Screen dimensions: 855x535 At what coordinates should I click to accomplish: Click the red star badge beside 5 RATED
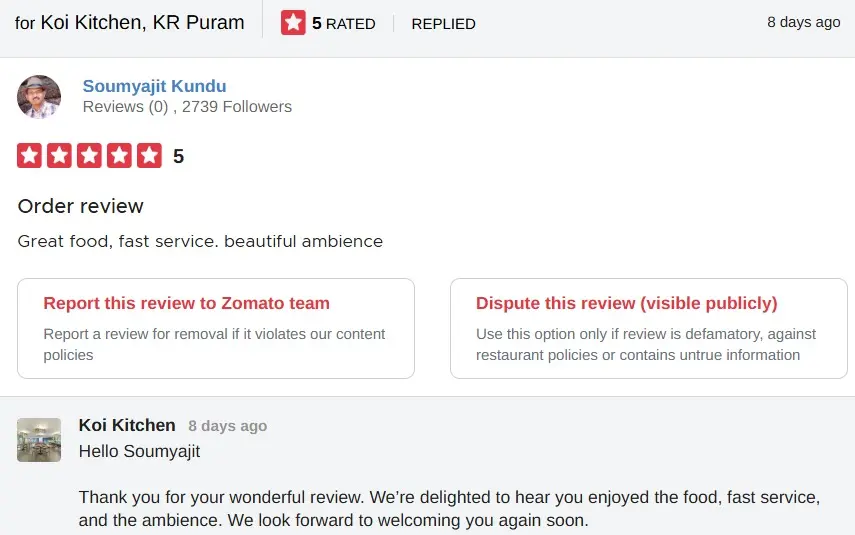(x=293, y=23)
